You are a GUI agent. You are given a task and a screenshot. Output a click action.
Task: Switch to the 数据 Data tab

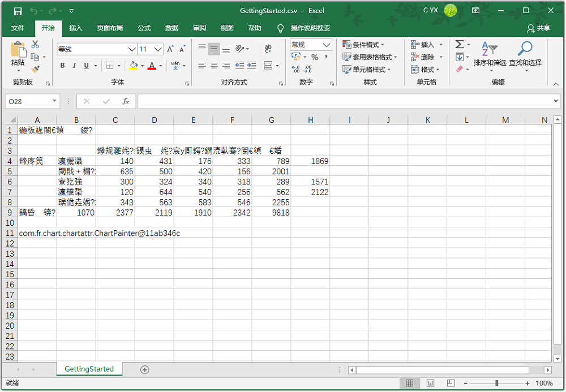(171, 28)
